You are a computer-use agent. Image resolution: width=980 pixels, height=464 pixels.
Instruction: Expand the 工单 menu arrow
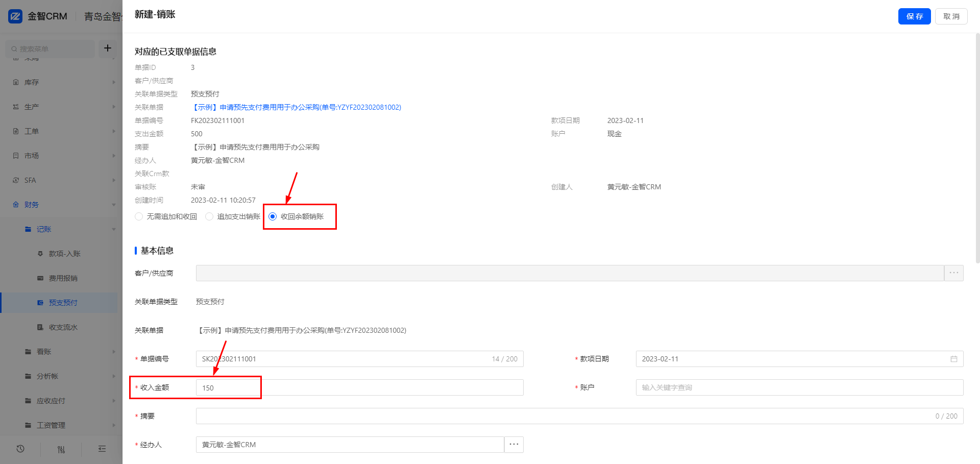(x=113, y=131)
